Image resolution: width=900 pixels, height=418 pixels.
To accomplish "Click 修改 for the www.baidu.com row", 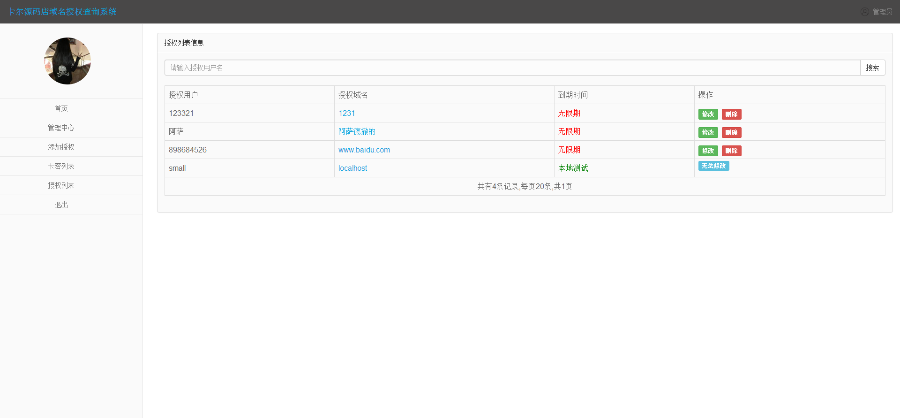I will click(708, 151).
